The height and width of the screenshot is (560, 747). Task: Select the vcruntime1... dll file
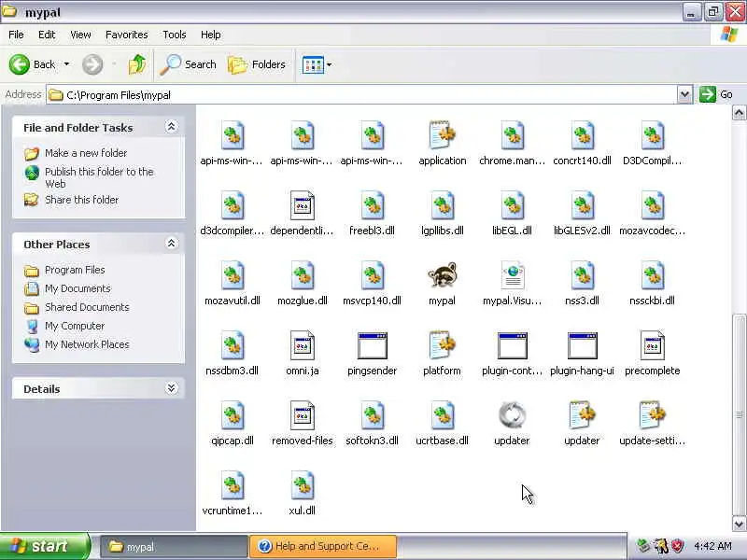(x=232, y=484)
